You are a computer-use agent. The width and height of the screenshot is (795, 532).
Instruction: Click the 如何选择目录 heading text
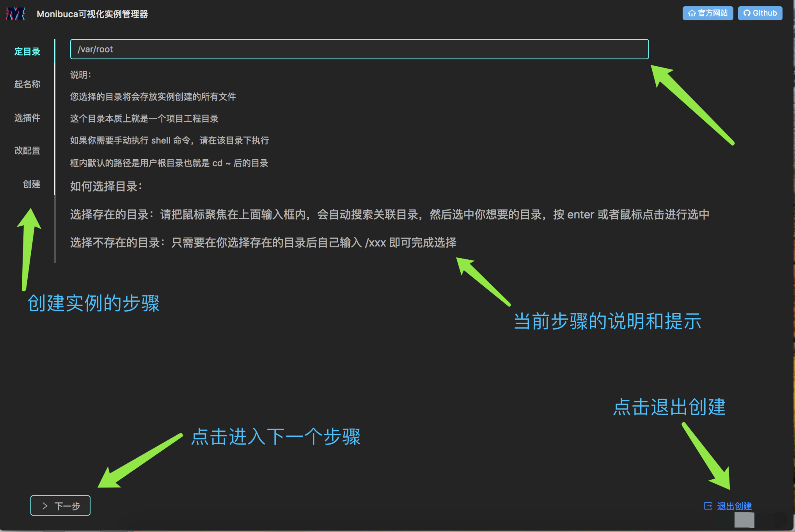106,186
